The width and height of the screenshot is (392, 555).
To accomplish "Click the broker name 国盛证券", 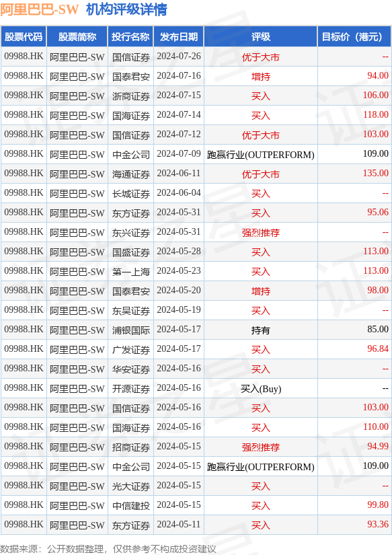I will (131, 252).
